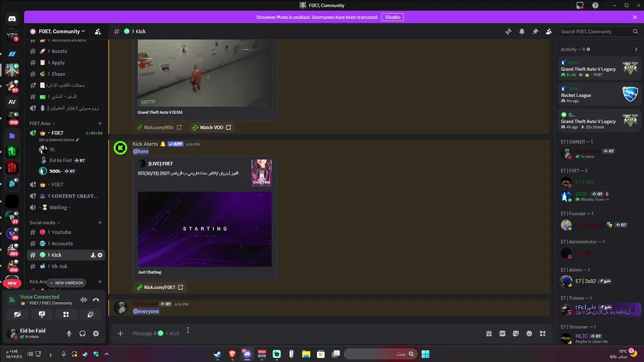
Task: Disable Streamer Mode
Action: point(392,17)
